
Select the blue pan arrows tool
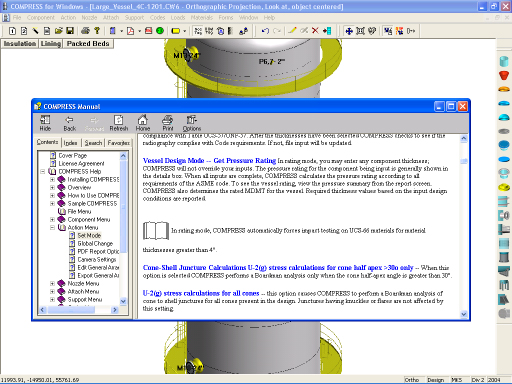(x=349, y=31)
